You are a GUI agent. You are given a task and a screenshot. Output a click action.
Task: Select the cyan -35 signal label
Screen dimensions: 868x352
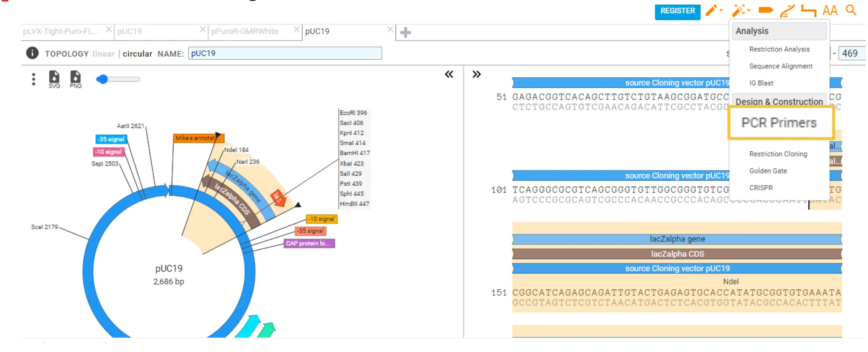click(111, 139)
